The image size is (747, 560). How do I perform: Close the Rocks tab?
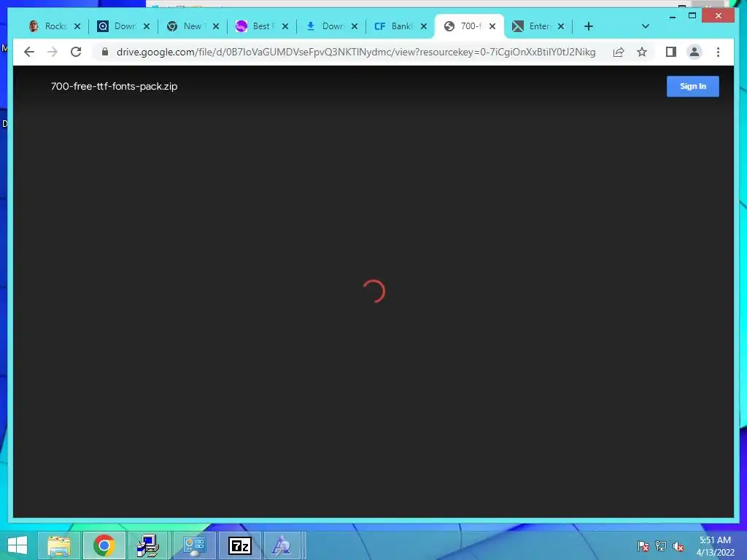click(77, 26)
